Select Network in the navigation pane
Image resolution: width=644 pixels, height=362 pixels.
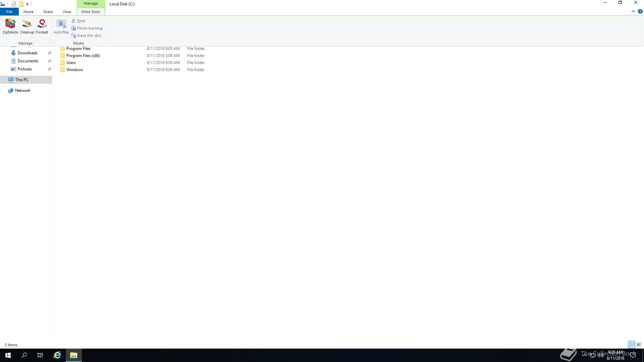click(x=22, y=90)
